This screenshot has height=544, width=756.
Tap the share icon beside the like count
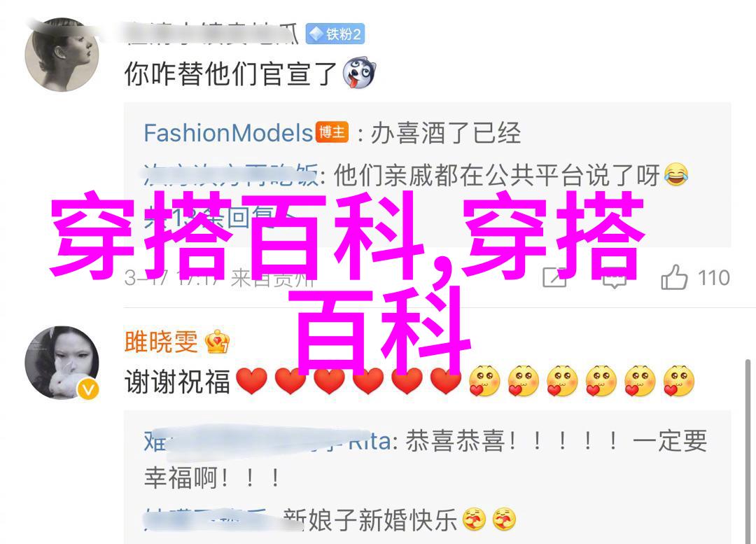tap(554, 277)
